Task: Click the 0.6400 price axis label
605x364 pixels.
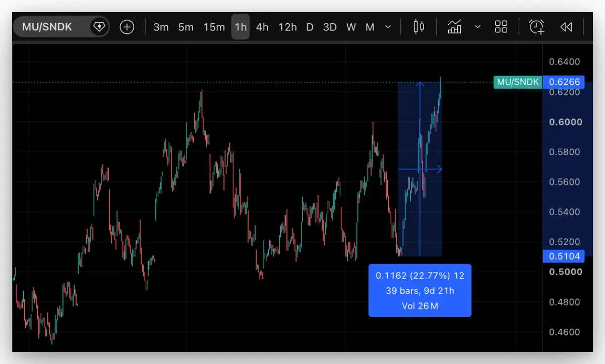Action: click(564, 62)
